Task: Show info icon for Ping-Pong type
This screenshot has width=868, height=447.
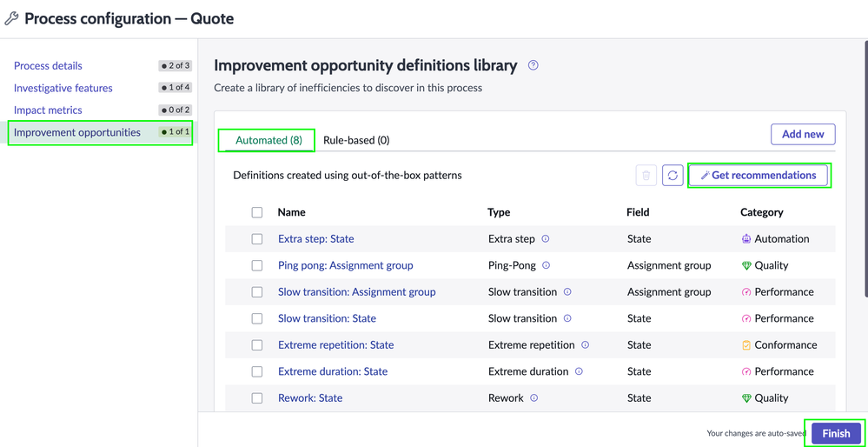Action: point(546,265)
